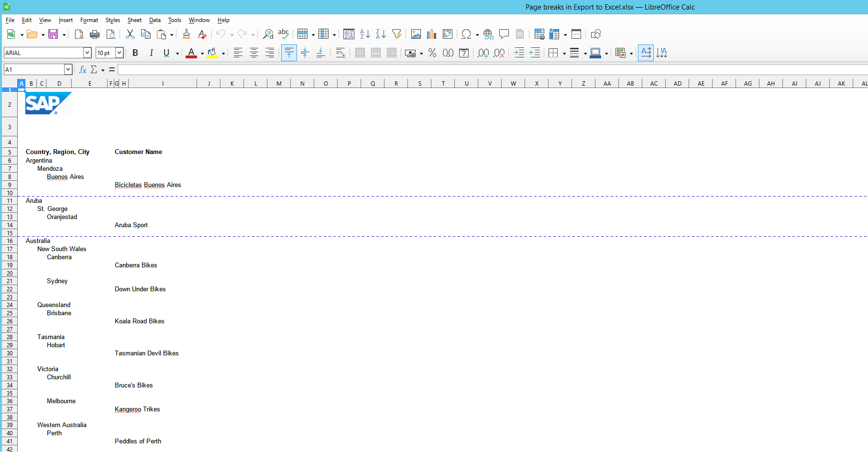Apply yellow Background Color swatch
Image resolution: width=868 pixels, height=452 pixels.
coord(212,53)
